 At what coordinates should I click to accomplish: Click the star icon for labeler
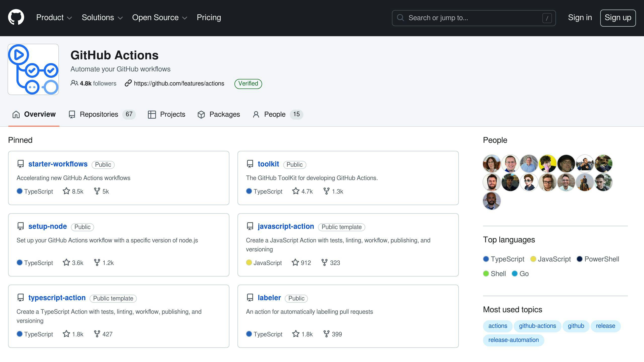click(x=296, y=334)
